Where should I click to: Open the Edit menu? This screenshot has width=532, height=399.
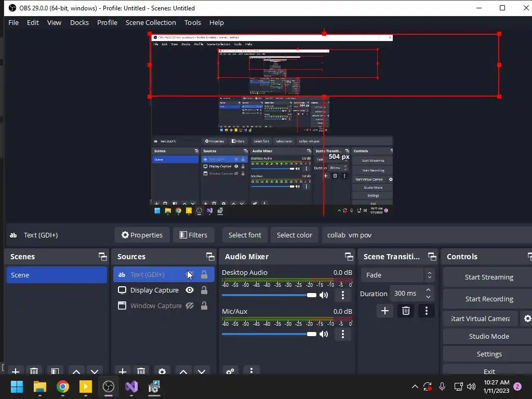33,22
